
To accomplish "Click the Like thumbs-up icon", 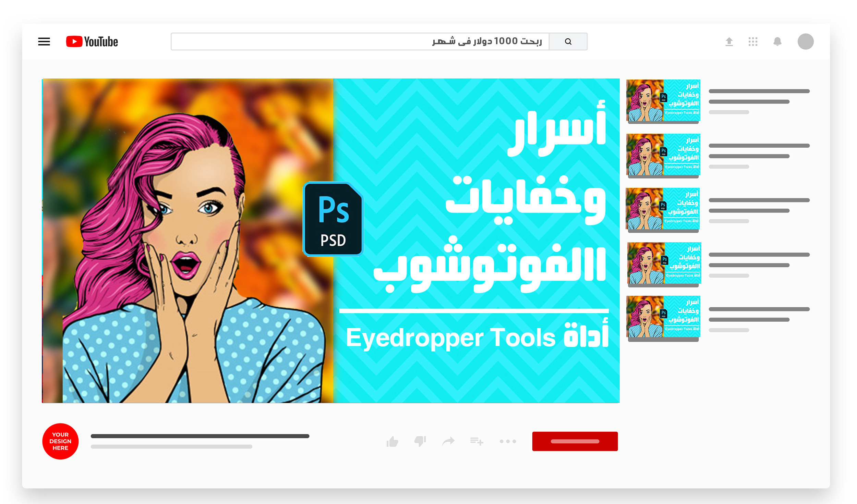I will point(393,441).
